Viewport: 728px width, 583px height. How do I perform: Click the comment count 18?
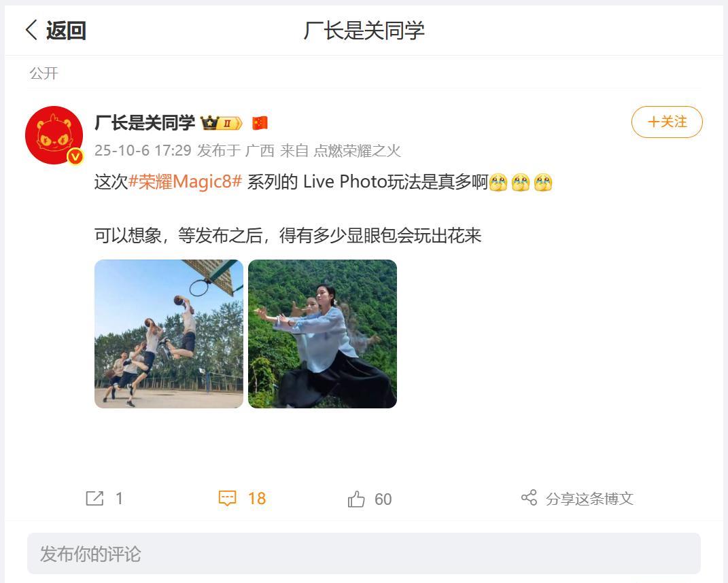tap(257, 499)
